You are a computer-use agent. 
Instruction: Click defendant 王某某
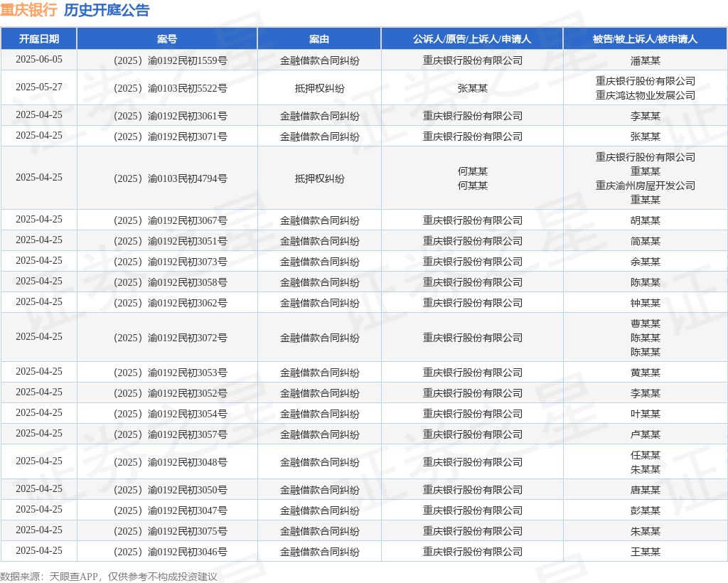click(x=646, y=552)
